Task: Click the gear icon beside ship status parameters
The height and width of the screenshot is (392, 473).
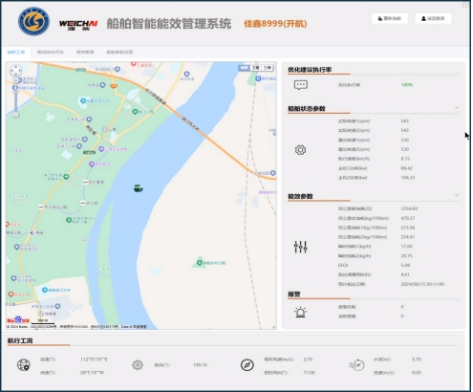Action: click(x=300, y=150)
